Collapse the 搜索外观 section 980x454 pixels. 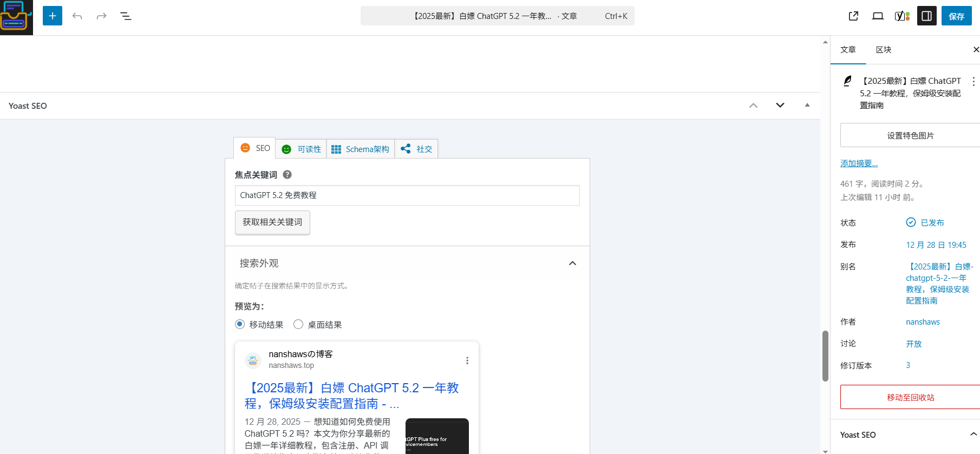coord(572,263)
